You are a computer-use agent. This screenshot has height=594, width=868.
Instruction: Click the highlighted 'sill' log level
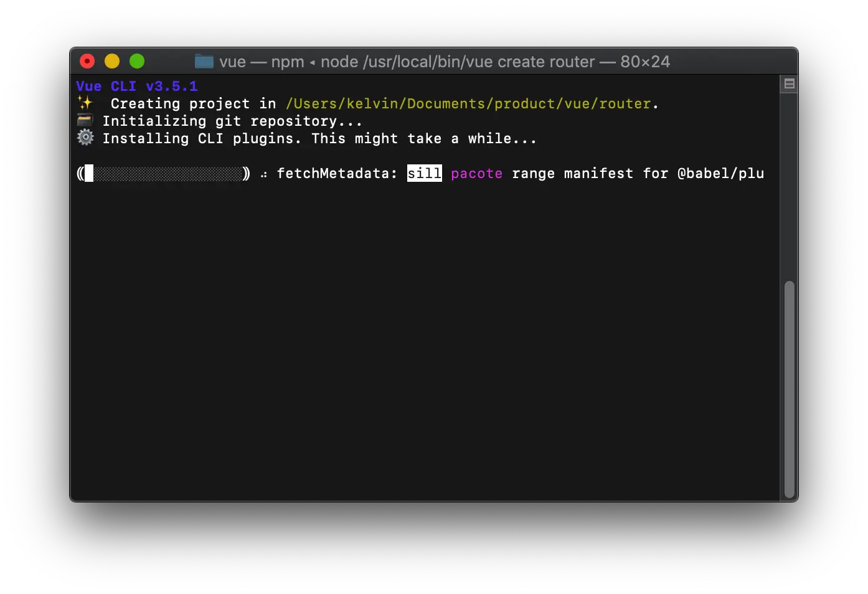(425, 173)
